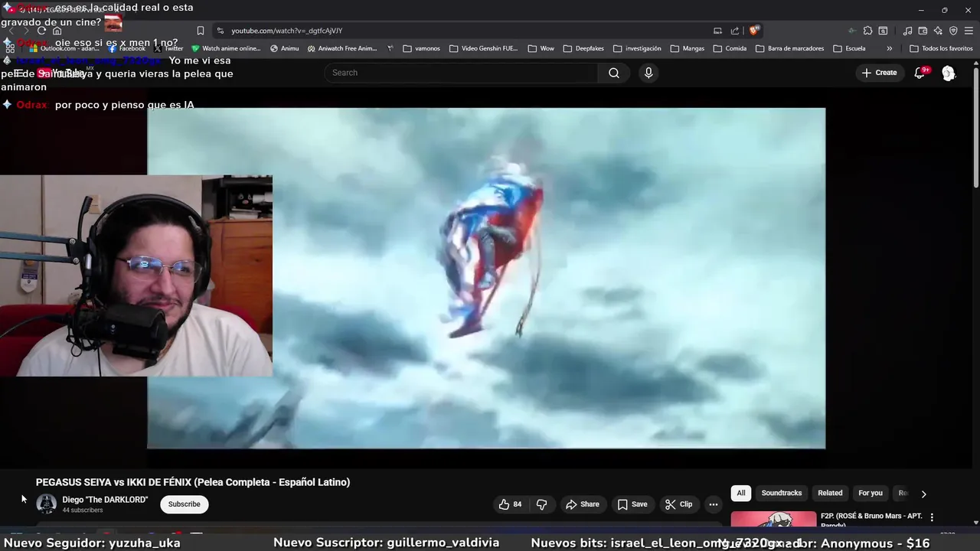Expand the vamonos bookmarks folder
Viewport: 980px width, 551px height.
(x=421, y=48)
